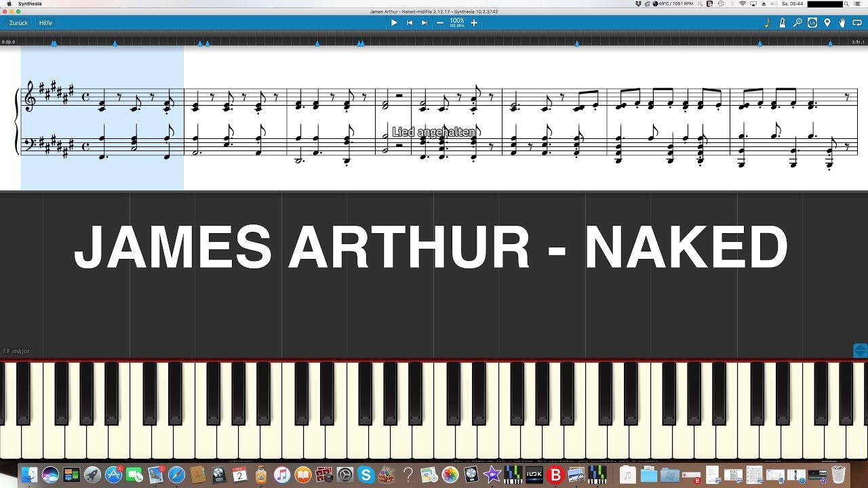Image resolution: width=868 pixels, height=488 pixels.
Task: Open Photos pinwheel icon in Dock
Action: pos(450,475)
